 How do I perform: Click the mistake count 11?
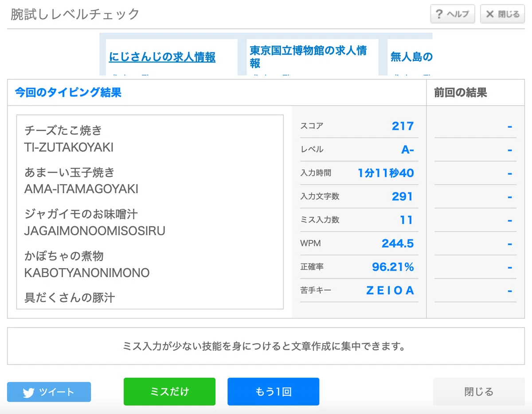coord(407,220)
